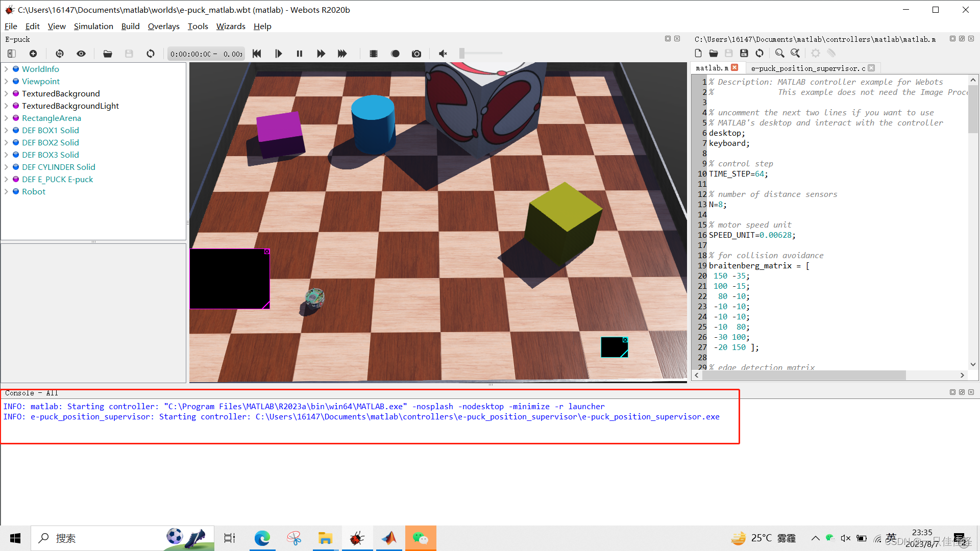Run simulation at fastest mode

(342, 54)
